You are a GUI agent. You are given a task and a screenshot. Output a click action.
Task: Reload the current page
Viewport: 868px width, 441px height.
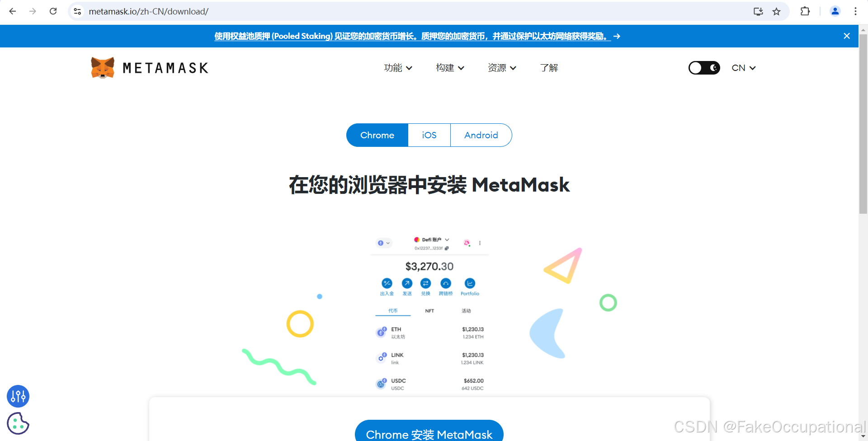click(x=53, y=11)
